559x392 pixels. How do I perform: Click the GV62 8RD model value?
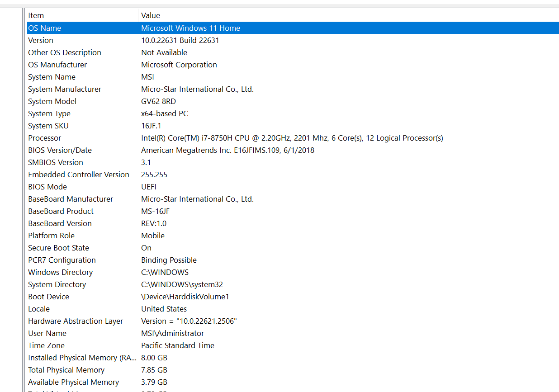[158, 101]
